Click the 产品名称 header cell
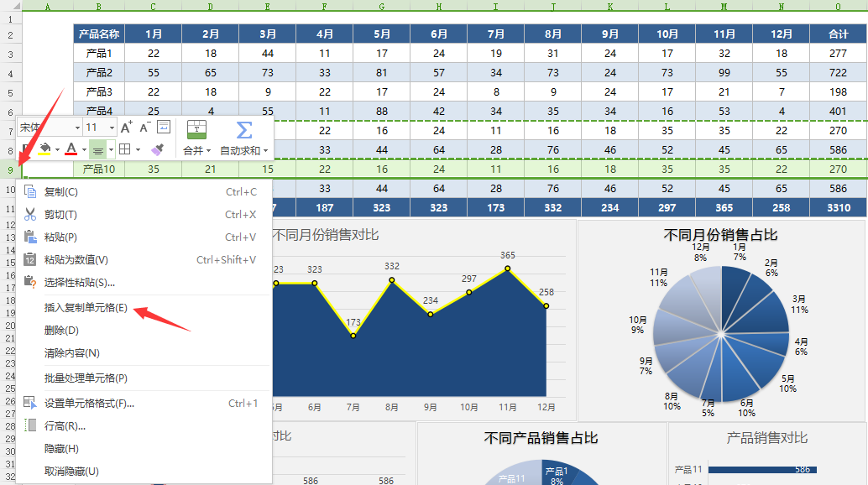 99,34
